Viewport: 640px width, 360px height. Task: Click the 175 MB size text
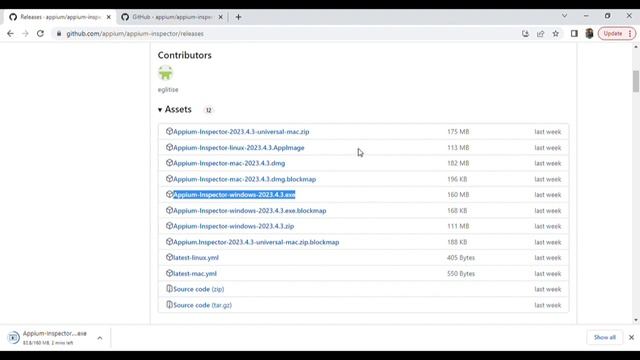[458, 132]
